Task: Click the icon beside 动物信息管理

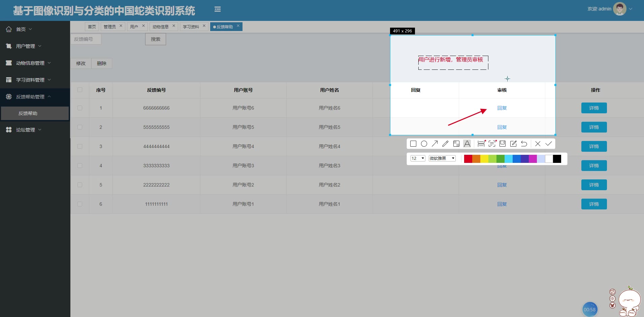Action: click(9, 63)
